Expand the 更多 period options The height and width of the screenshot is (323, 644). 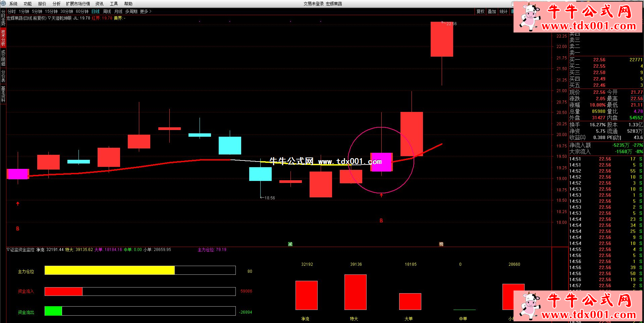146,11
